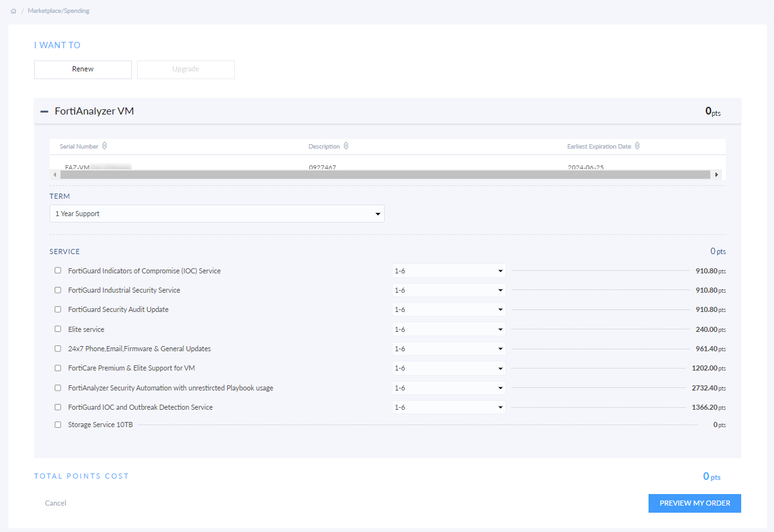Viewport: 774px width, 532px height.
Task: Open quantity dropdown for FortiCare Premium & Elite
Action: tap(448, 368)
